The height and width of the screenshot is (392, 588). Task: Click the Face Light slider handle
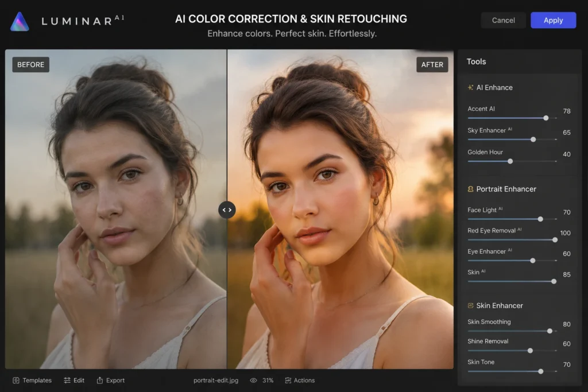tap(540, 219)
